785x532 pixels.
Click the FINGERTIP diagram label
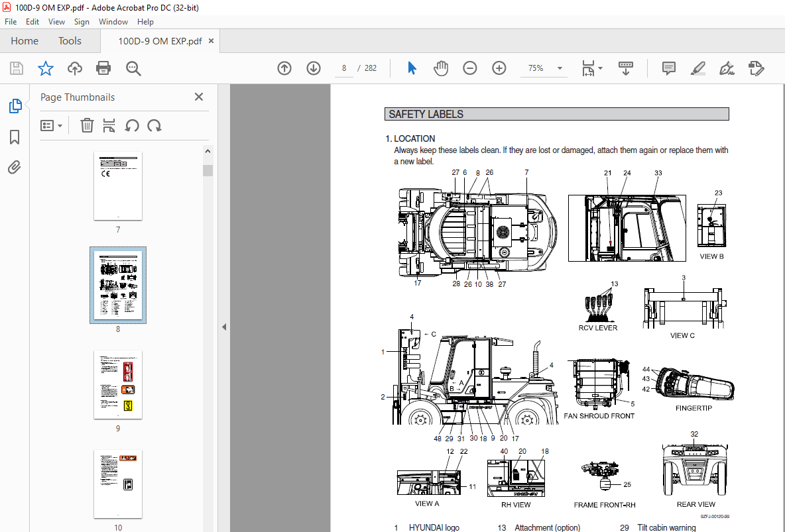[694, 408]
